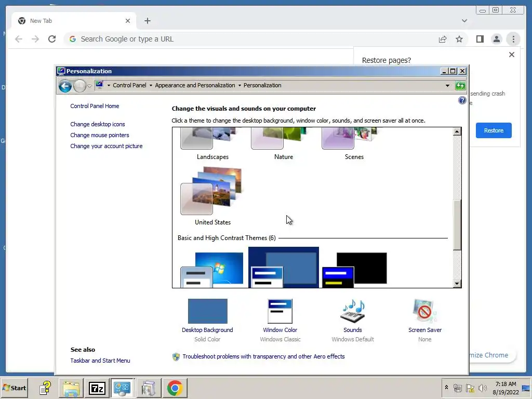This screenshot has width=532, height=399.
Task: Go back in the Personalization window
Action: pyautogui.click(x=65, y=86)
